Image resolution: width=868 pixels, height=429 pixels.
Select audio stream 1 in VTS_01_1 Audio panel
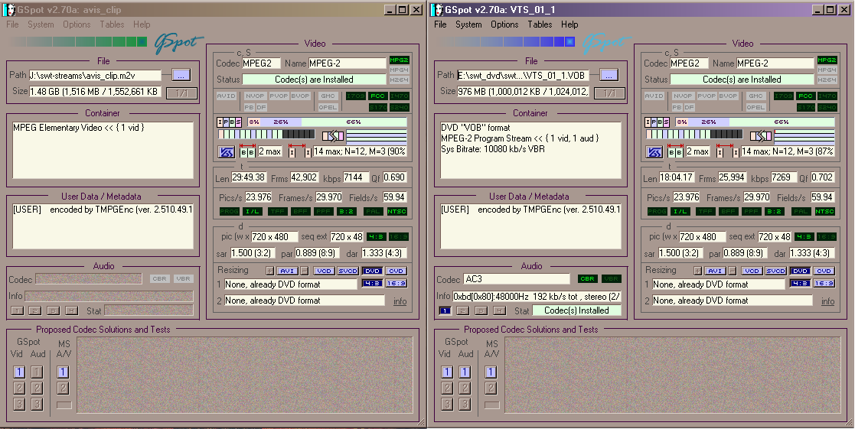pos(445,310)
